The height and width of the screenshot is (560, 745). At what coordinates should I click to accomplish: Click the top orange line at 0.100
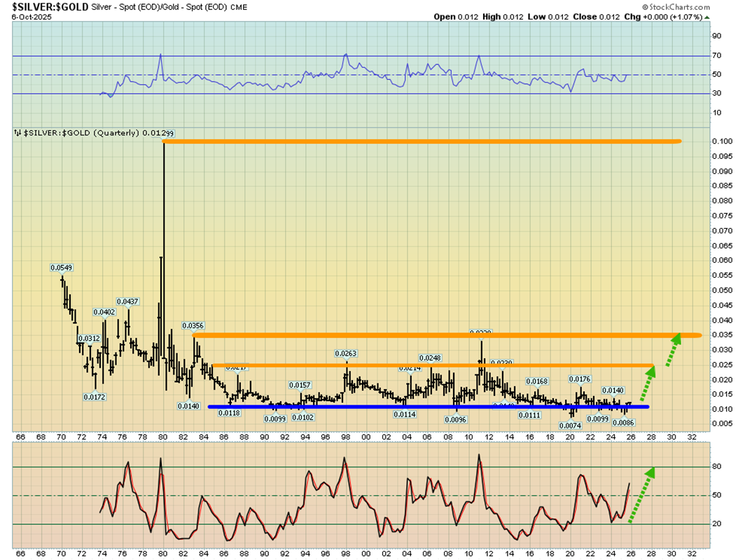tap(422, 141)
